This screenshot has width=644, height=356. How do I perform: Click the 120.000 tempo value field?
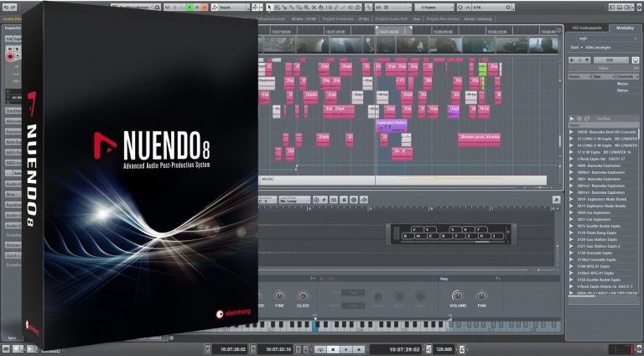(444, 349)
